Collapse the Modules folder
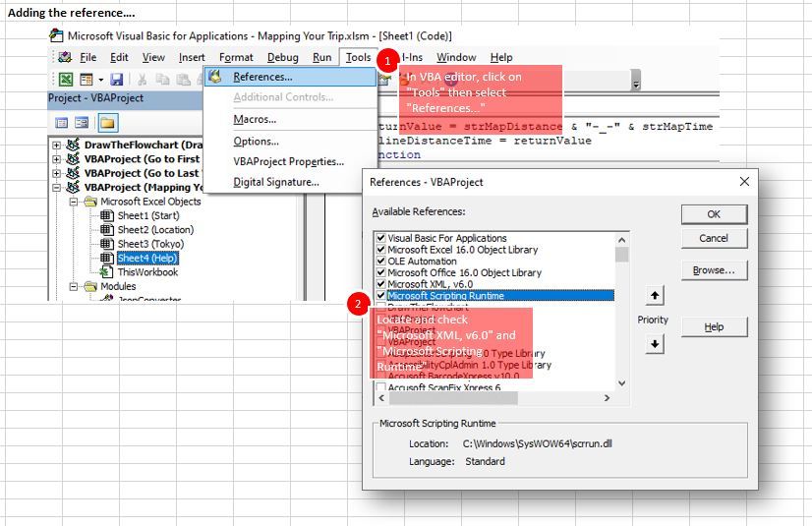 coord(74,286)
